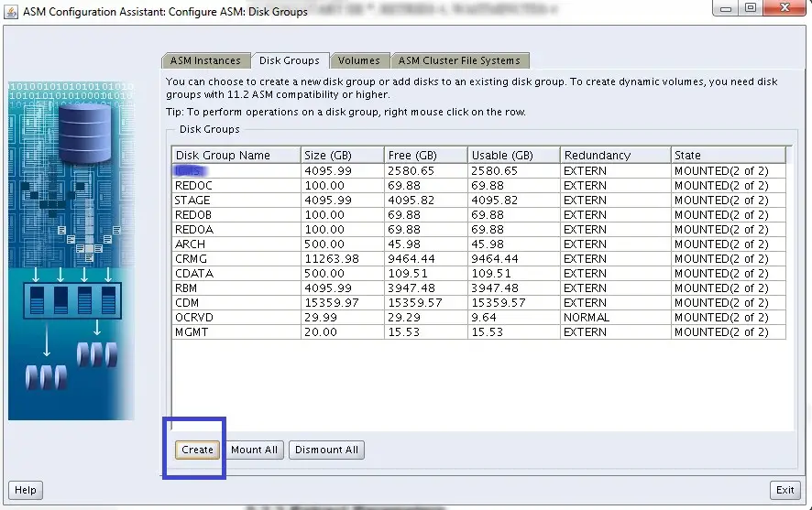
Task: Click the 45.98 free cell for ARCH
Action: (425, 244)
